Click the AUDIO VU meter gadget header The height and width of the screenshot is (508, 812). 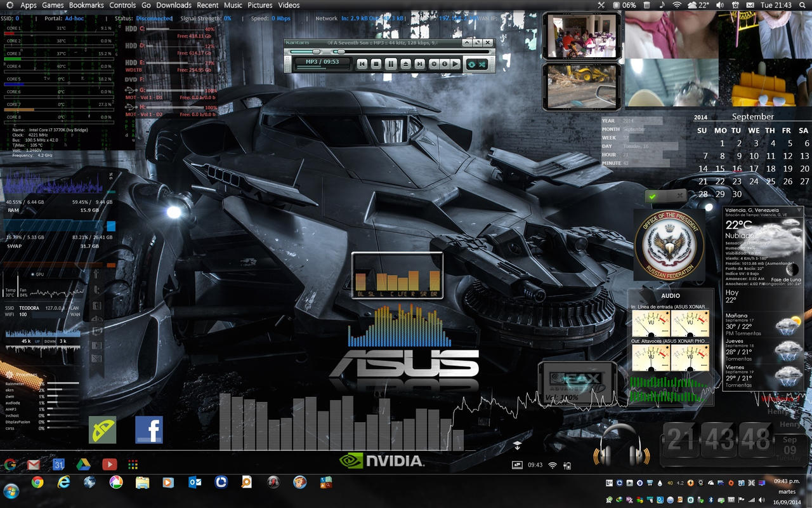tap(670, 295)
